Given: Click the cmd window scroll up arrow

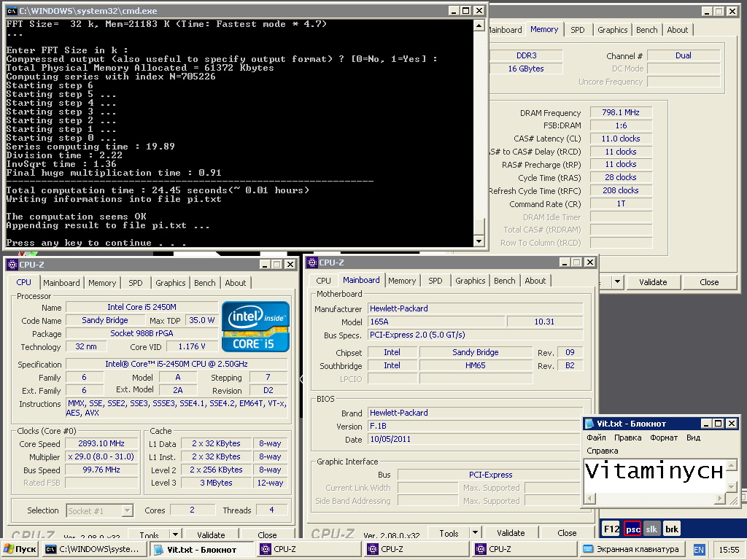Looking at the screenshot, I should click(479, 26).
